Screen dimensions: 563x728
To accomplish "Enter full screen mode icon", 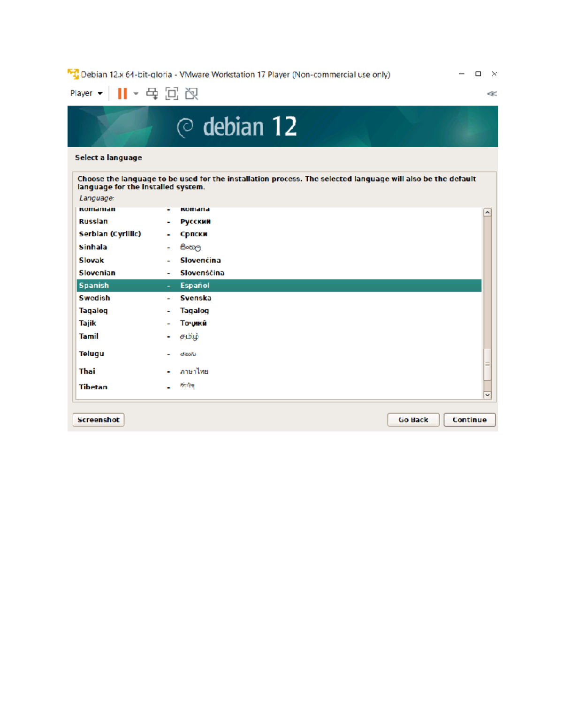I will point(172,93).
